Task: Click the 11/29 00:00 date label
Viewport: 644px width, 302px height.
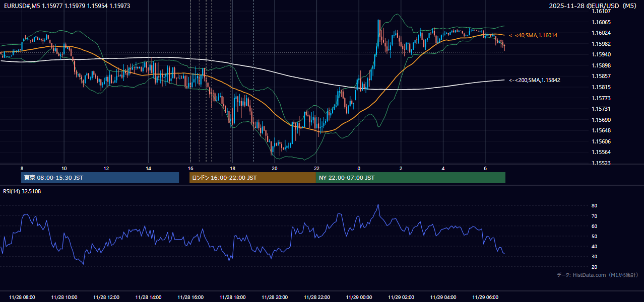Action: (359, 297)
